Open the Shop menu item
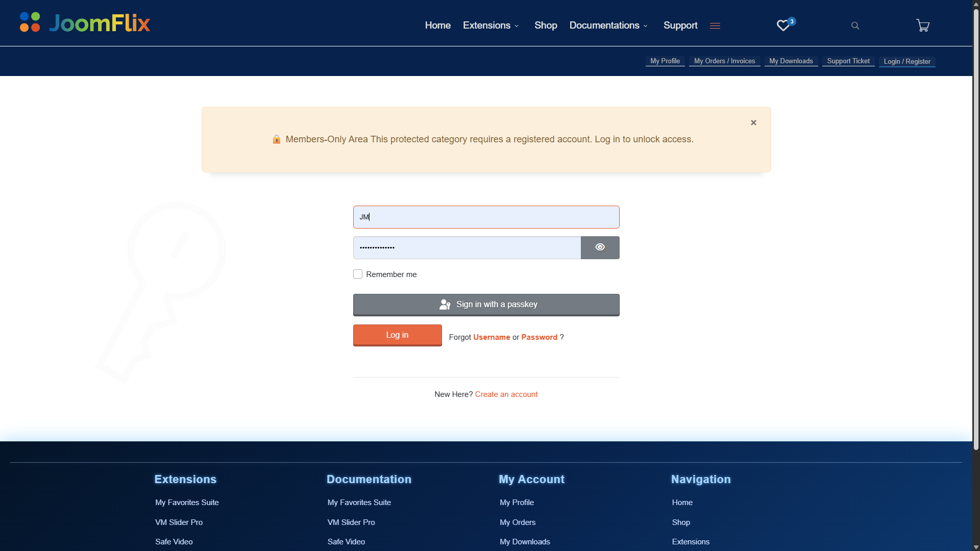Image resolution: width=980 pixels, height=551 pixels. [546, 26]
